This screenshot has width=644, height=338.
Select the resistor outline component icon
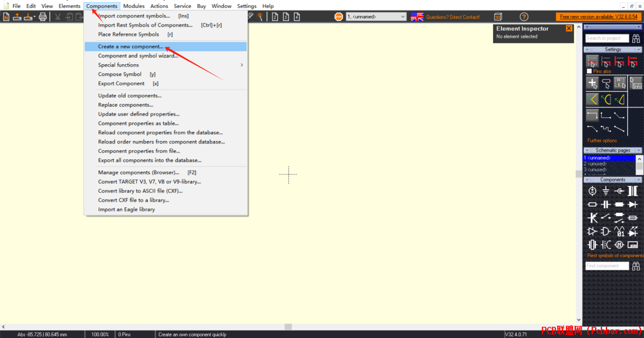pos(593,204)
